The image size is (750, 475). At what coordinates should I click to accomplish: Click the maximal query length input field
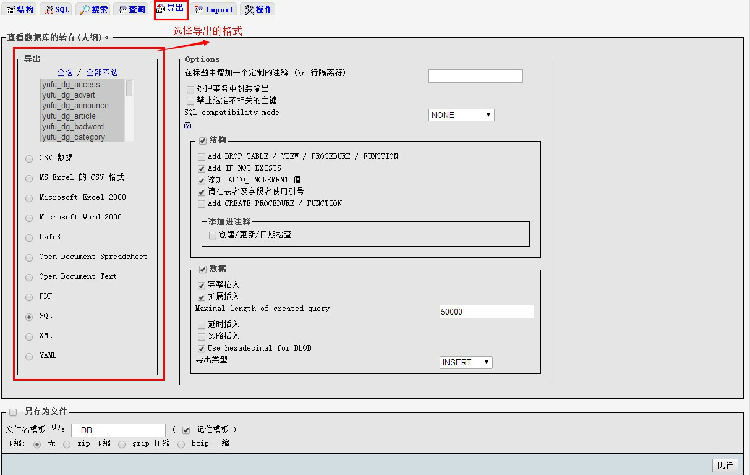485,312
